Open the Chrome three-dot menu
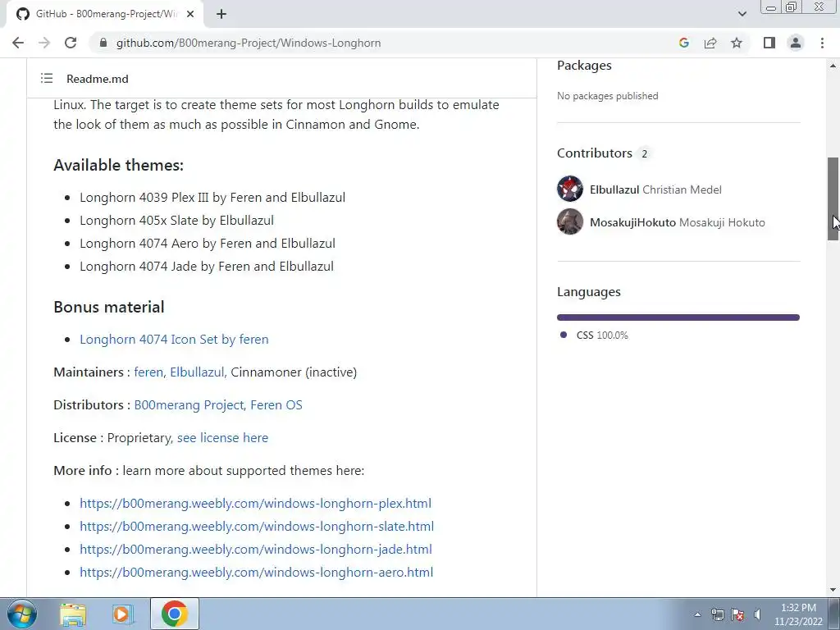Viewport: 840px width, 630px height. tap(822, 43)
